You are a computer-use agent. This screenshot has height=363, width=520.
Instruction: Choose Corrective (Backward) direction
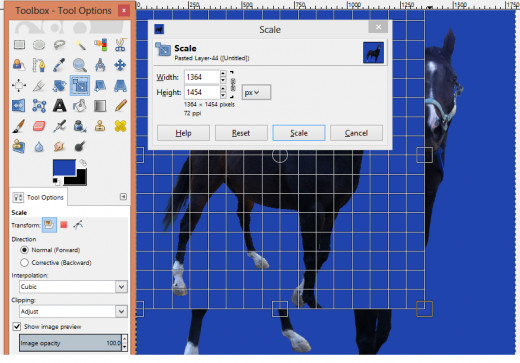click(x=24, y=263)
